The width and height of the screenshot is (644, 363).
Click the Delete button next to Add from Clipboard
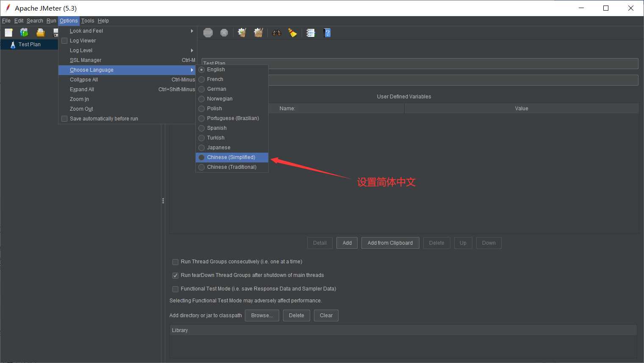[x=436, y=243]
